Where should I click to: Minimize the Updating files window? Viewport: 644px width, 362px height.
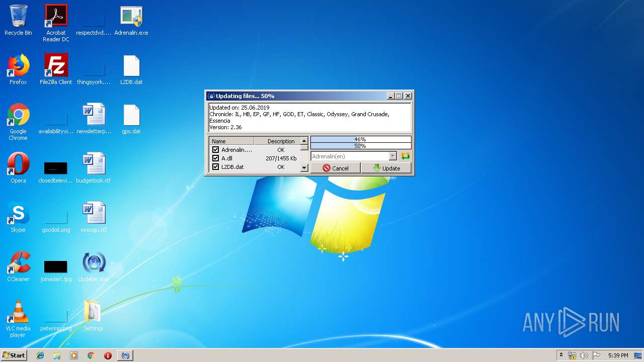[390, 96]
